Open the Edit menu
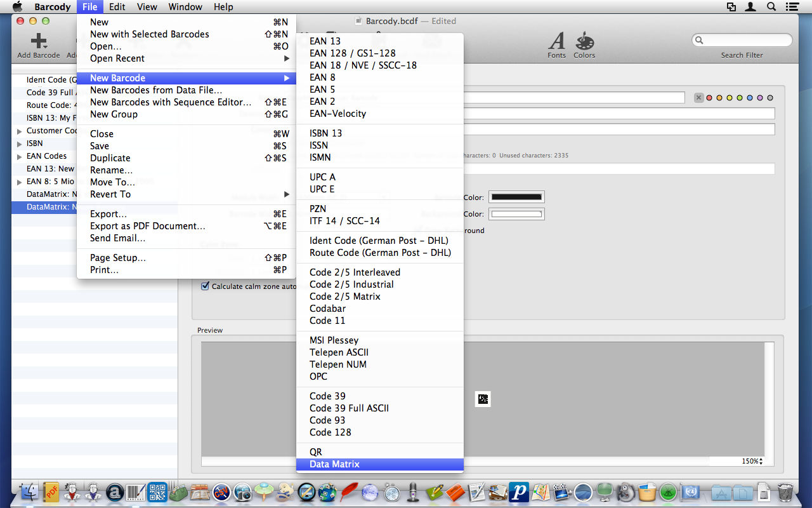812x508 pixels. pos(117,7)
